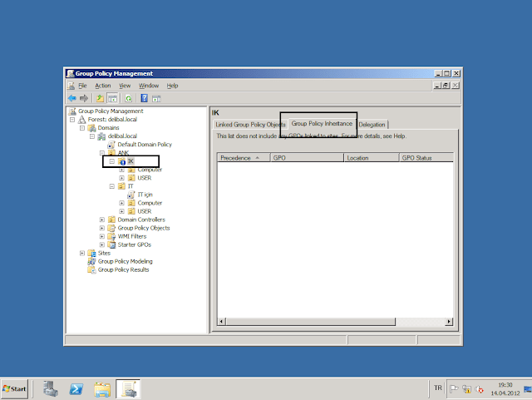Open Server Manager from the taskbar
This screenshot has width=532, height=400.
click(x=50, y=388)
